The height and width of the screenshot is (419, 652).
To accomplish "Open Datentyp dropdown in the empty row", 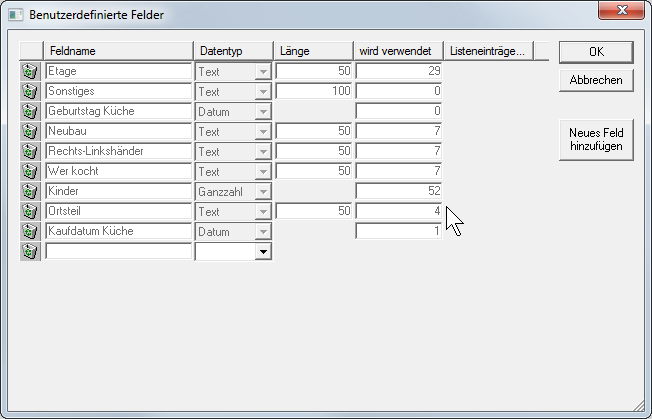I will [264, 252].
